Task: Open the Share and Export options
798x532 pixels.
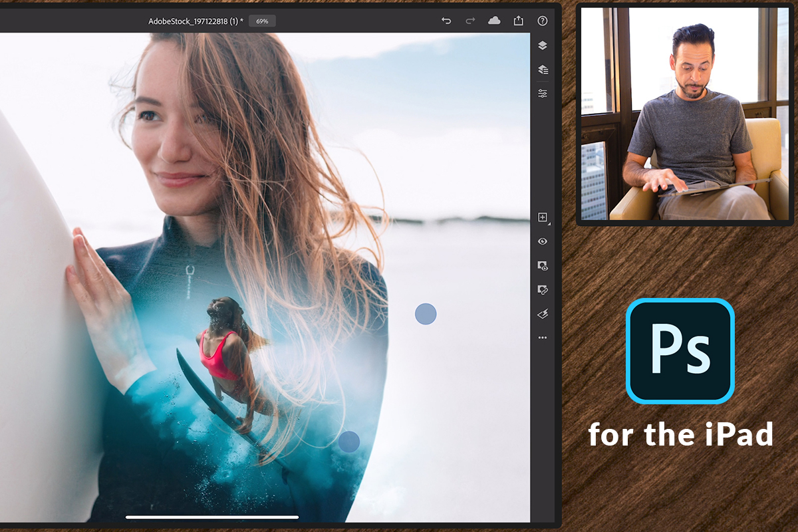Action: point(518,21)
